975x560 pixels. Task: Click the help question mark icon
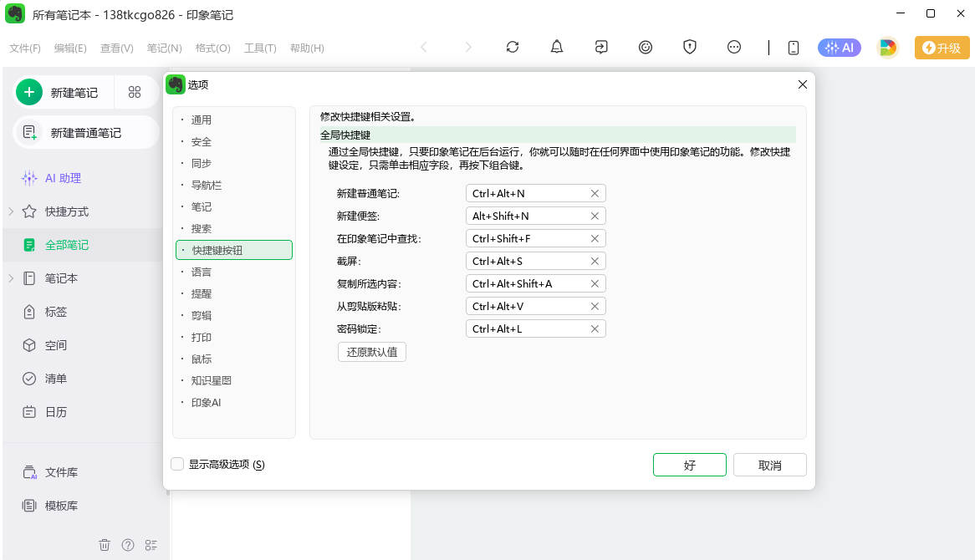[127, 545]
